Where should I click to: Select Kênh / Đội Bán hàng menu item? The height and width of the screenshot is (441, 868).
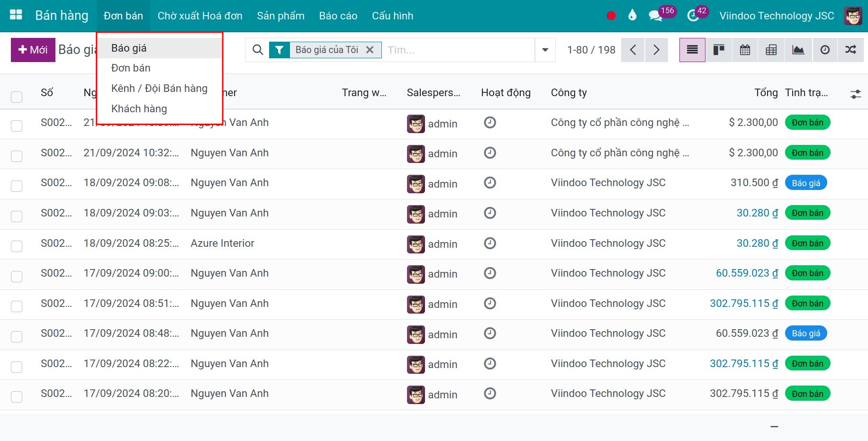(x=159, y=88)
